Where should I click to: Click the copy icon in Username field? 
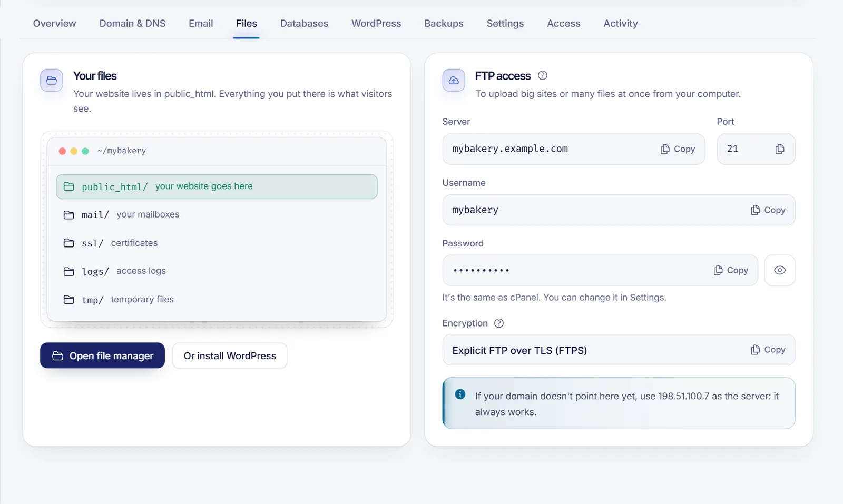755,210
